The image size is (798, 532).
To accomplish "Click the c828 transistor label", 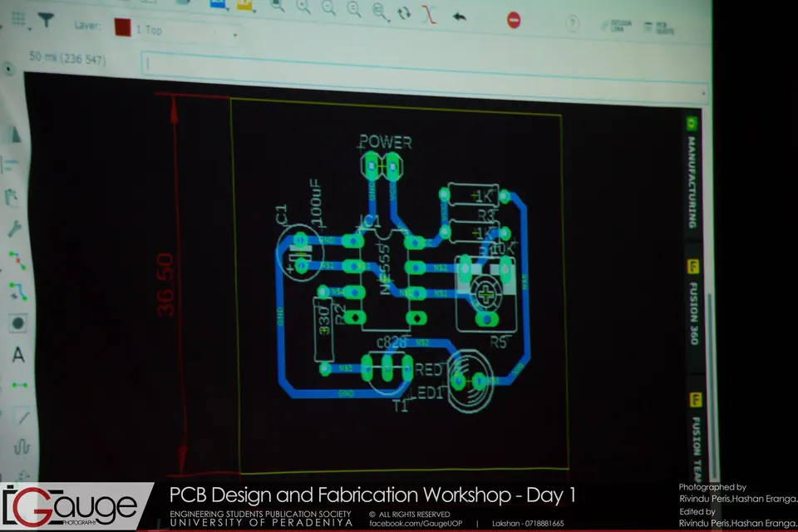I will (x=392, y=342).
